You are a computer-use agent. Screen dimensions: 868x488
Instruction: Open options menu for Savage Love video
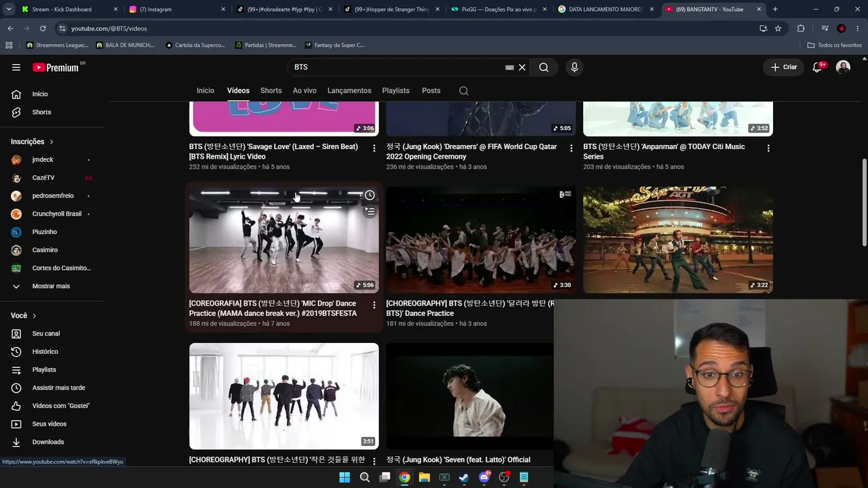point(374,148)
